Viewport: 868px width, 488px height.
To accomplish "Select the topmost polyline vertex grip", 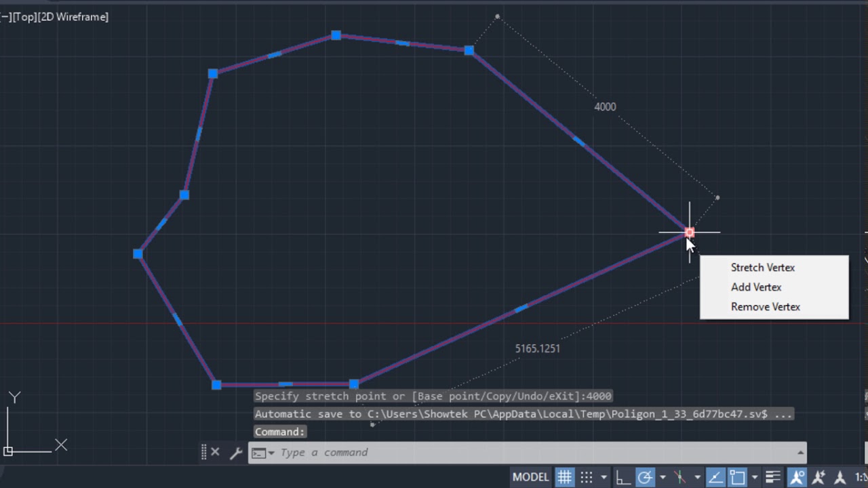I will (x=336, y=35).
